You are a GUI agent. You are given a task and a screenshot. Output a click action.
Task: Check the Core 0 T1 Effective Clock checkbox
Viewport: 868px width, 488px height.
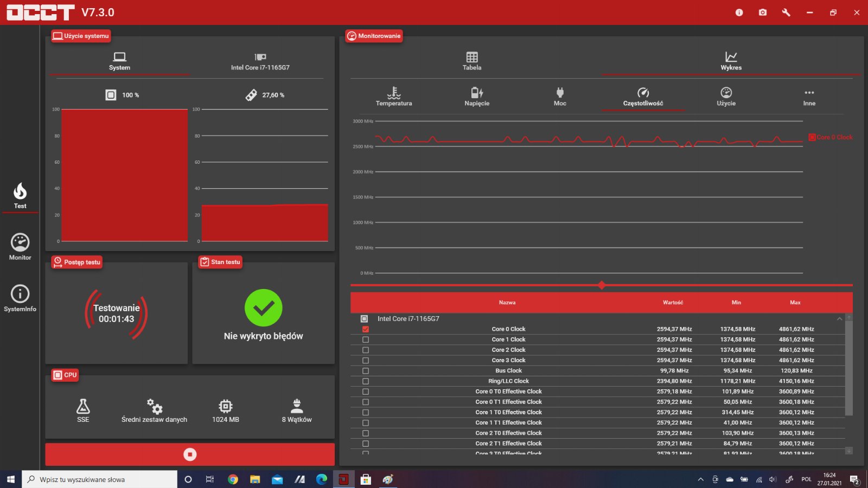[x=365, y=402]
